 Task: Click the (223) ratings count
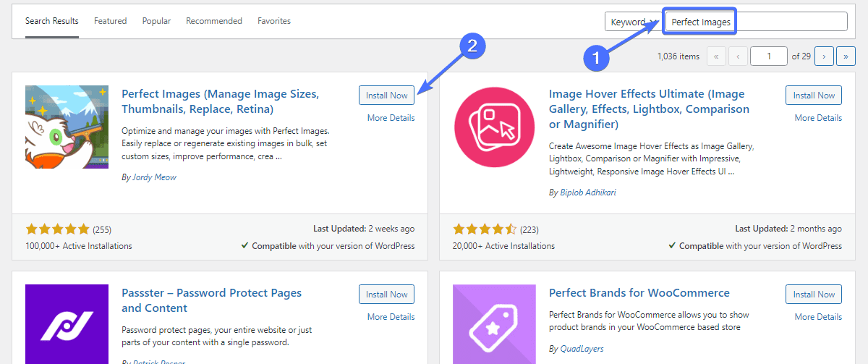click(x=529, y=229)
